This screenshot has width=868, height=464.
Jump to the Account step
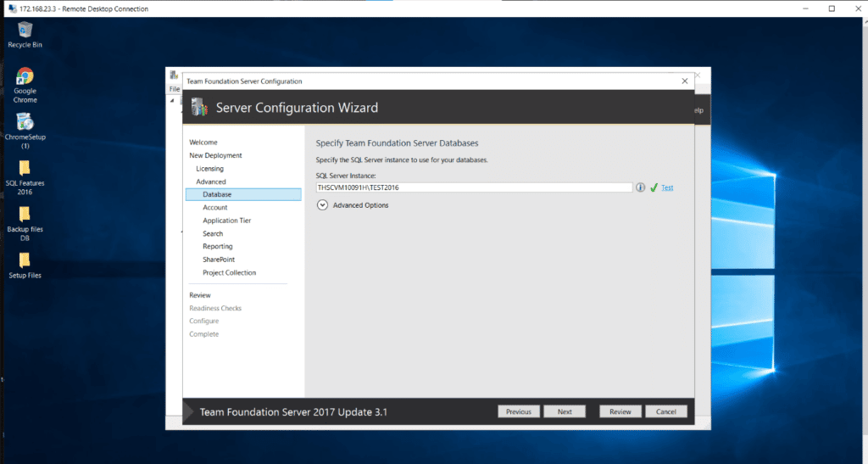pos(214,208)
